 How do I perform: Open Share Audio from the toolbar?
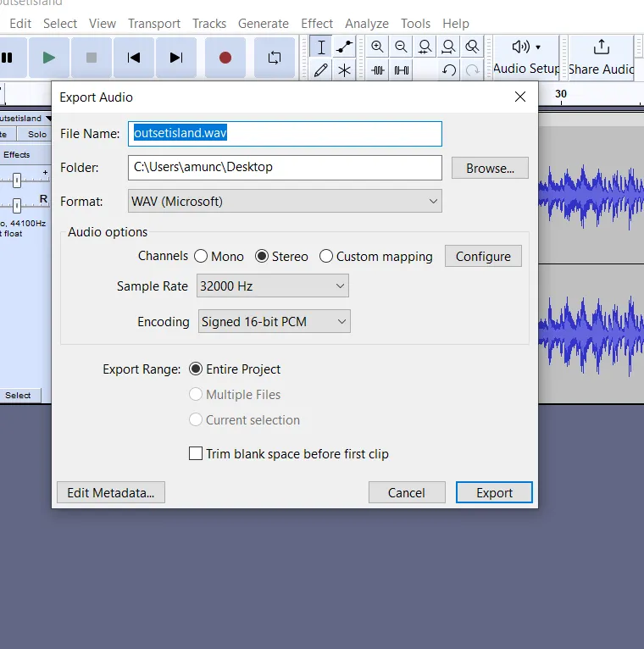point(601,58)
